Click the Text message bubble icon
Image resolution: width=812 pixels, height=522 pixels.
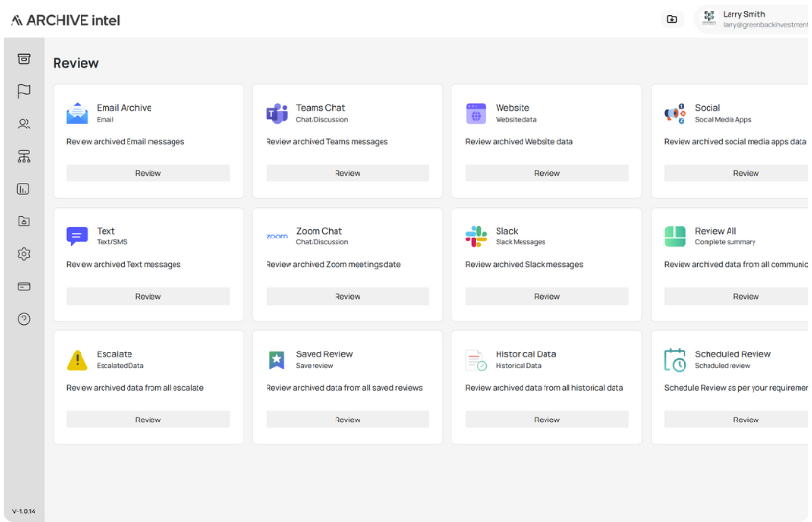[77, 237]
